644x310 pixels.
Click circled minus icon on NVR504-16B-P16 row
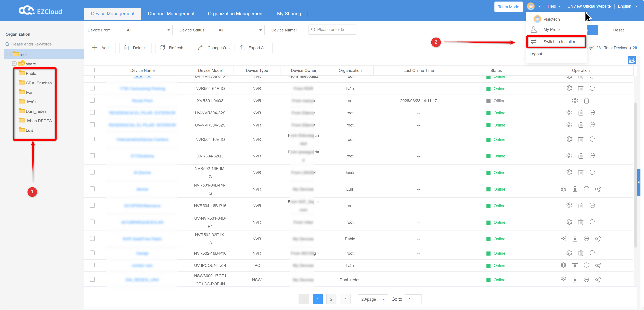592,206
